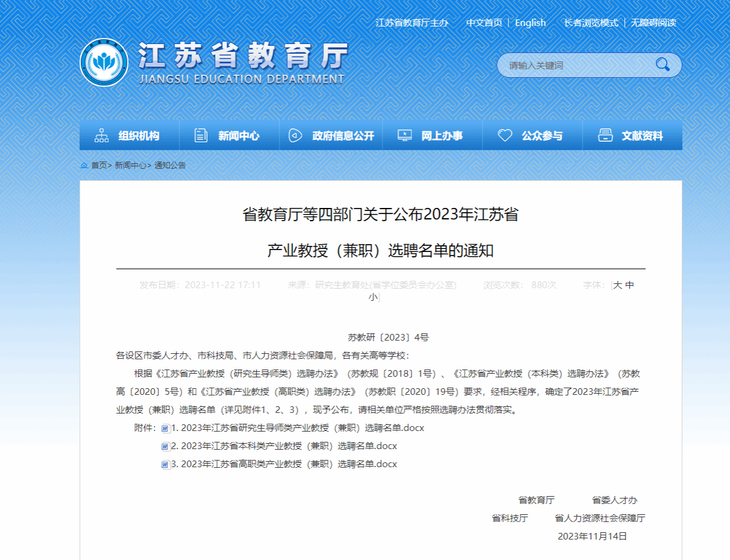
Task: Set font size to 小
Action: click(373, 297)
